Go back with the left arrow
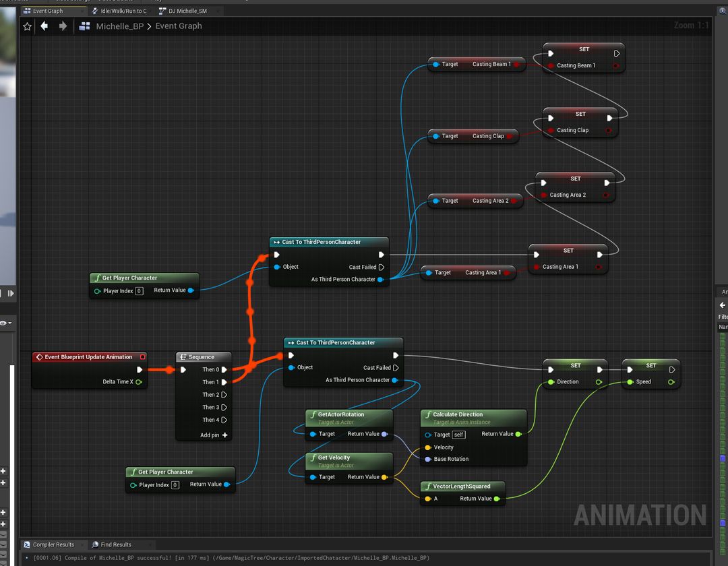728x566 pixels. [44, 26]
